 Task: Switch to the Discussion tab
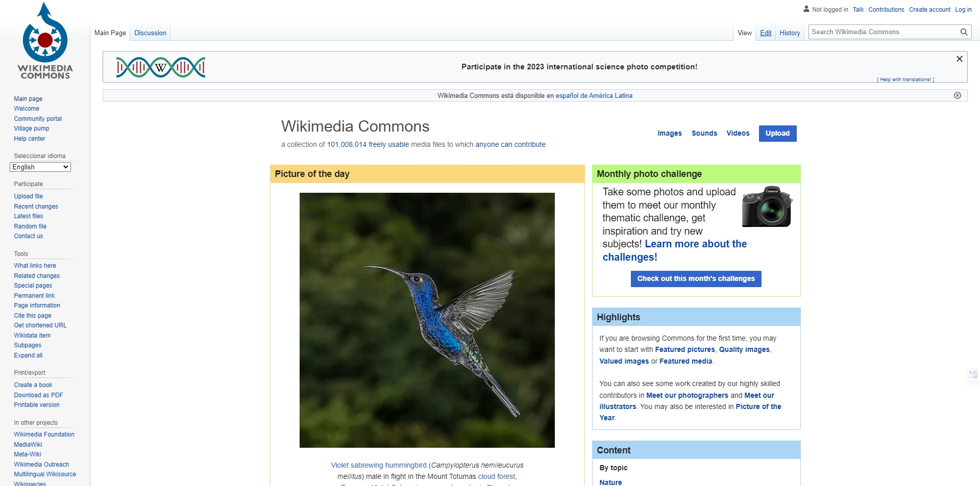point(150,32)
